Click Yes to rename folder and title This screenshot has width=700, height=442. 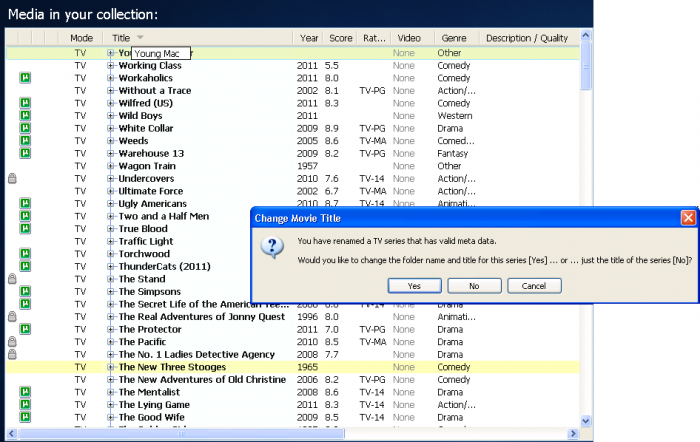(414, 286)
